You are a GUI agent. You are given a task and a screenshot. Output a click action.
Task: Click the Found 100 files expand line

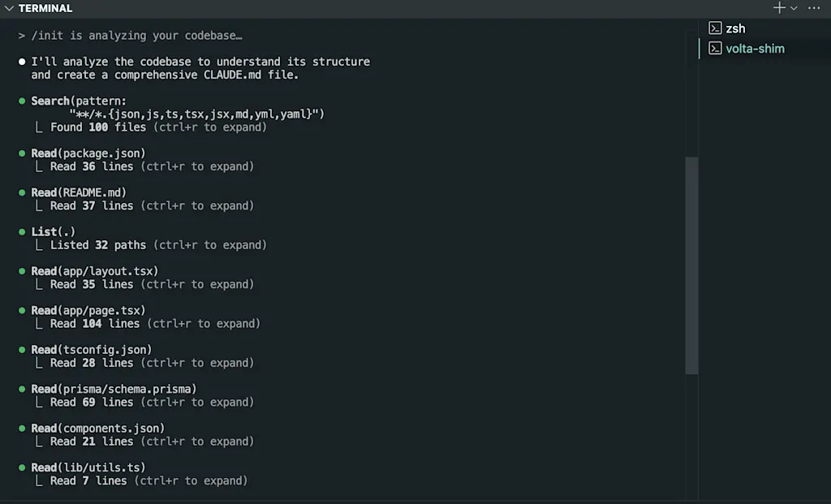158,127
